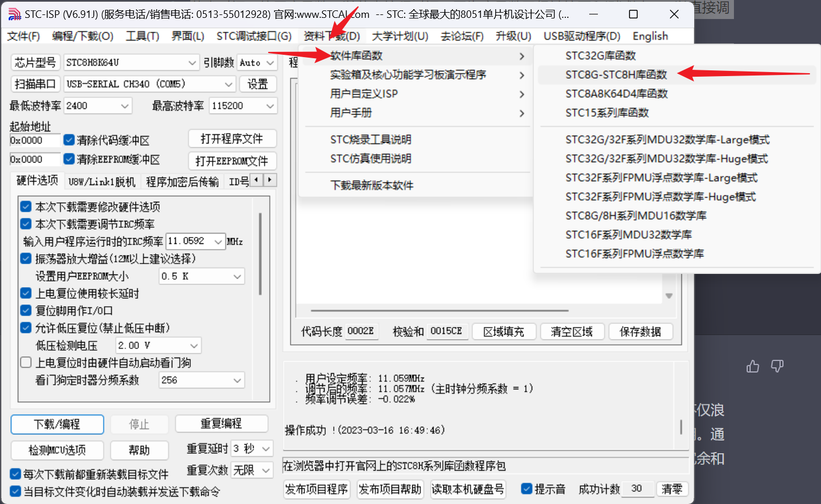Click the 检测MCU选项 button
Image resolution: width=821 pixels, height=504 pixels.
click(x=57, y=450)
